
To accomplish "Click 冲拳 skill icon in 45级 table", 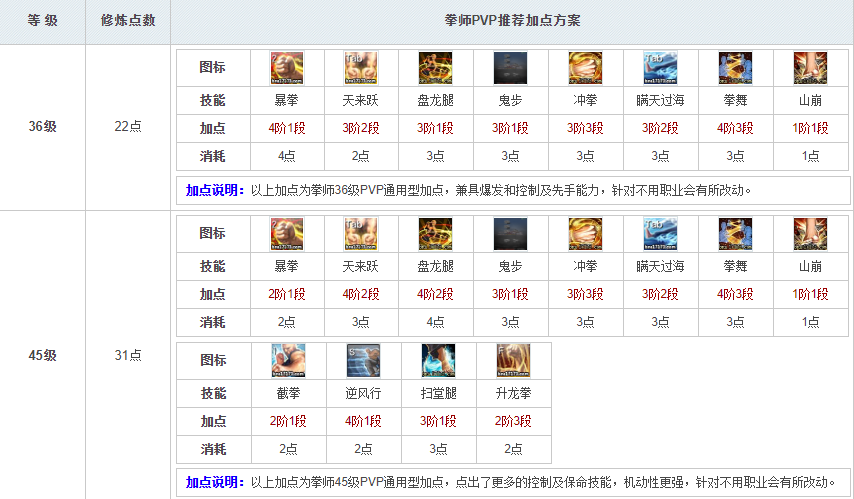I will (x=585, y=234).
